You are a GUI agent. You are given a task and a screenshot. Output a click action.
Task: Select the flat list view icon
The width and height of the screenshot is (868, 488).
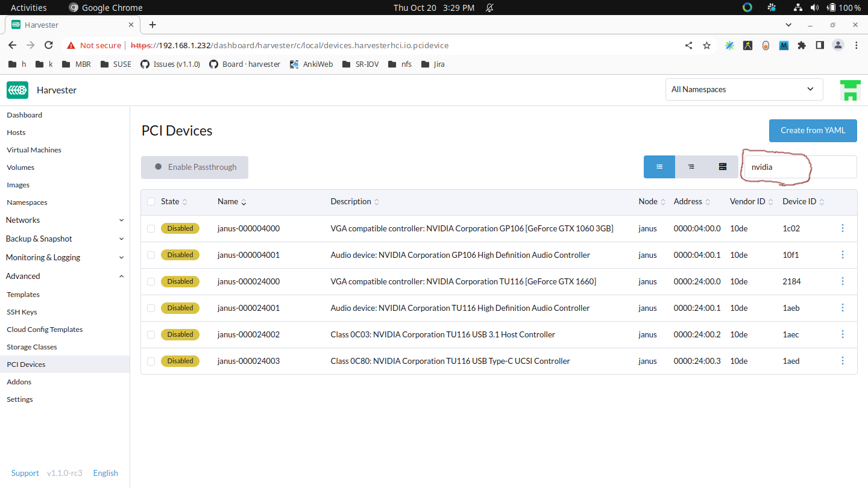click(x=659, y=166)
